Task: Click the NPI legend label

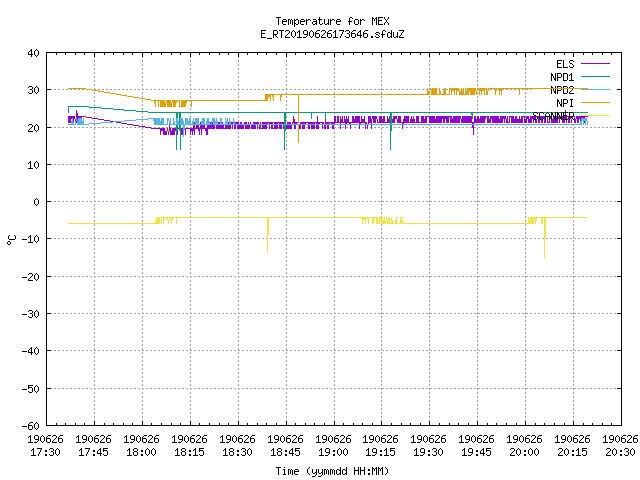Action: click(x=565, y=103)
